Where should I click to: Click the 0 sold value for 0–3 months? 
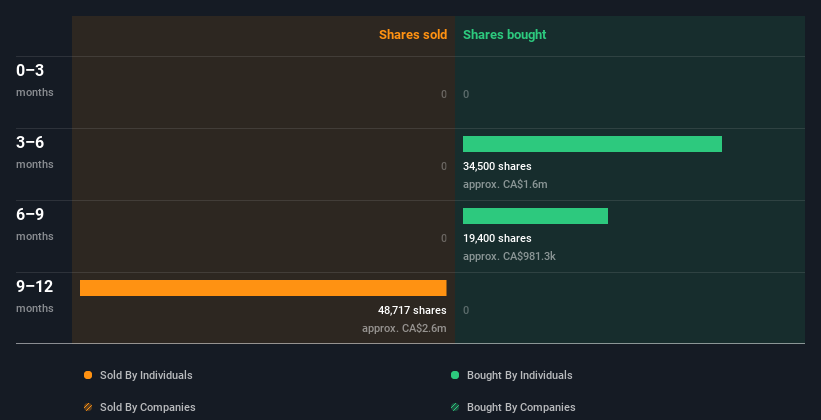pyautogui.click(x=444, y=94)
